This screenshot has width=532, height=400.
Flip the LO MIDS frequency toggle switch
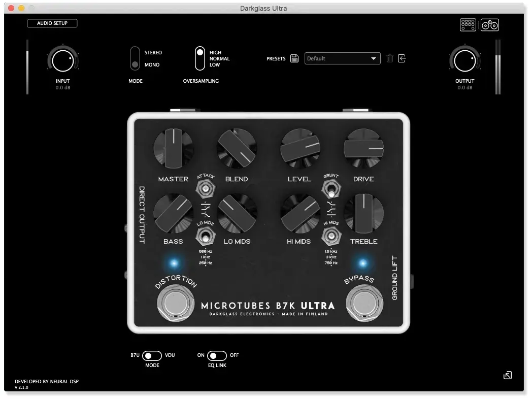point(205,236)
